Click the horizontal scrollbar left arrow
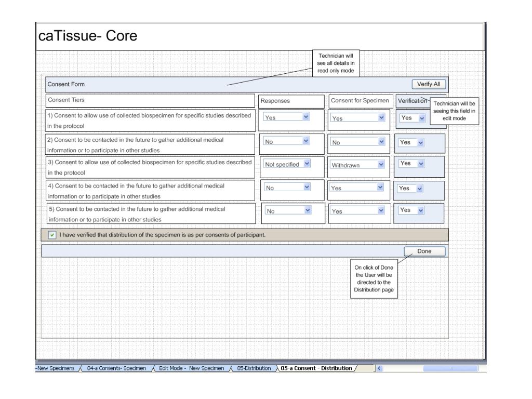 tap(379, 368)
